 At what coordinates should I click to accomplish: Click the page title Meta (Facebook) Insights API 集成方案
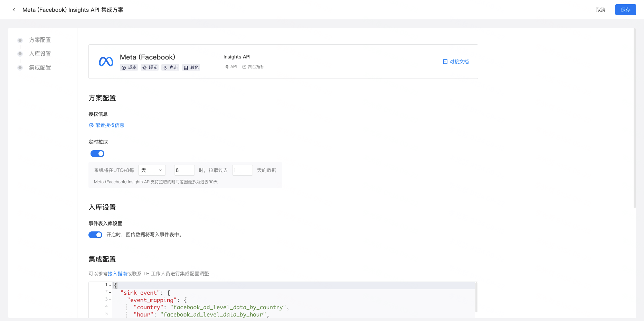point(73,10)
